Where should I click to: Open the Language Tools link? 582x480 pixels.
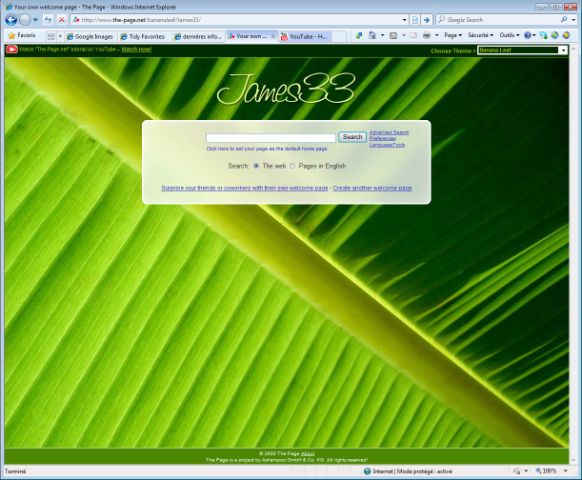[387, 145]
